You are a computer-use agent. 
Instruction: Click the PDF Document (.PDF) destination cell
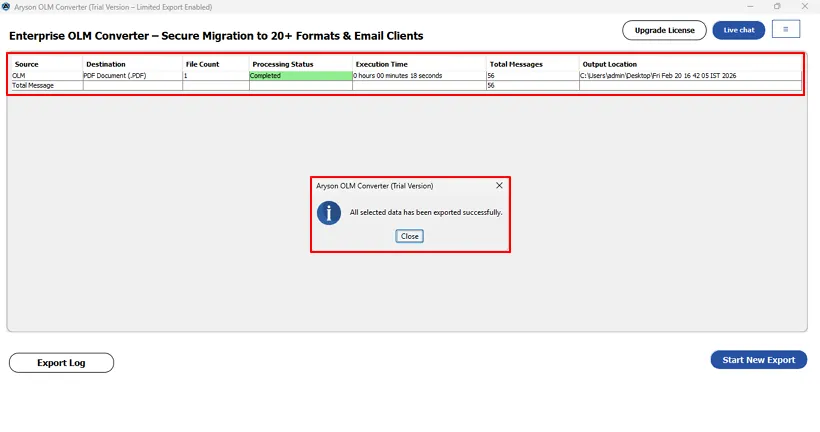pos(132,76)
